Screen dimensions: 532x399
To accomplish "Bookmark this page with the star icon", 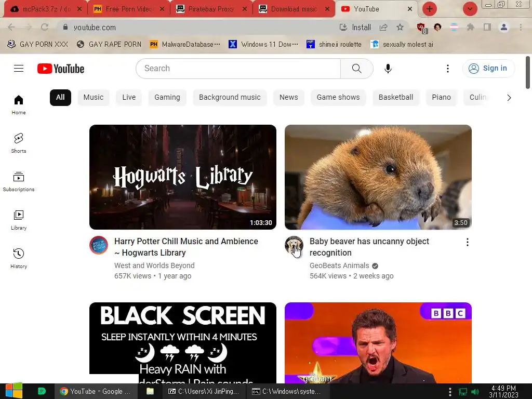I will pyautogui.click(x=400, y=28).
